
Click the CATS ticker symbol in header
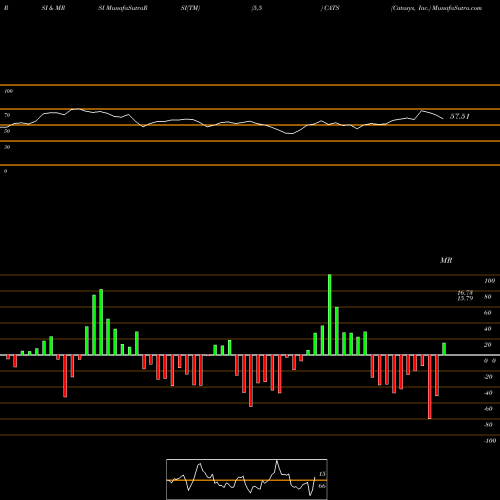(332, 8)
